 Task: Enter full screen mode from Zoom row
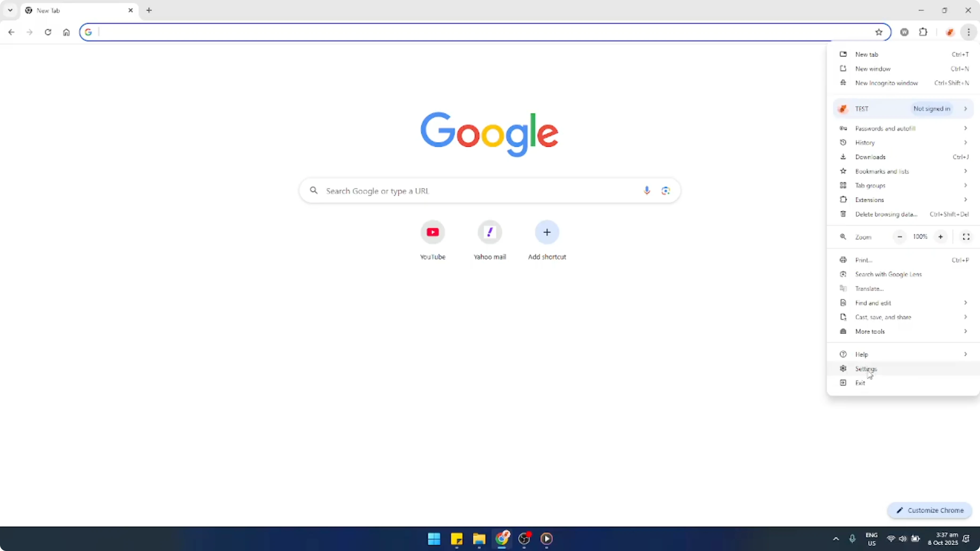[966, 237]
